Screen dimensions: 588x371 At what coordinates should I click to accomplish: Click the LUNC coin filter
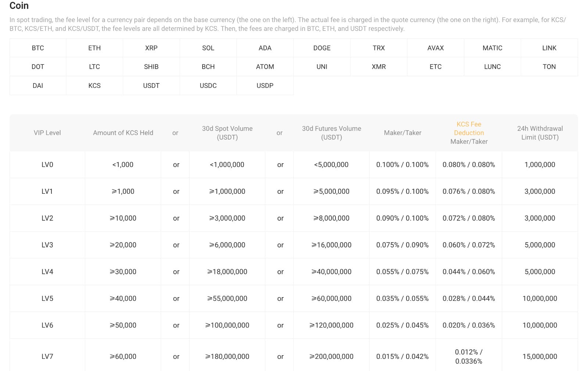[x=492, y=67]
